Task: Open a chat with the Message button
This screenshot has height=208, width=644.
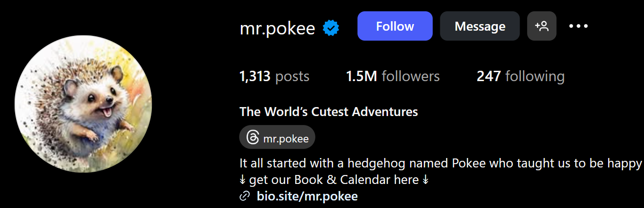Action: coord(479,26)
